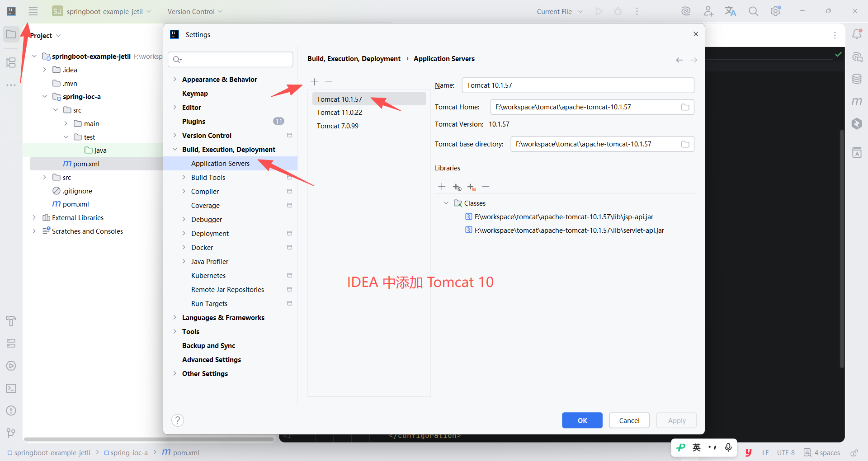Close the Settings dialog

coord(696,34)
